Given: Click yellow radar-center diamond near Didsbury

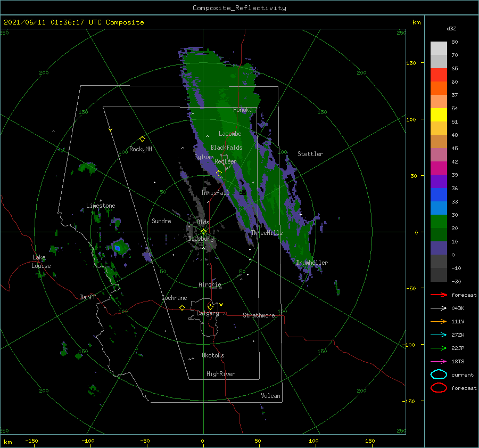Looking at the screenshot, I should point(203,232).
